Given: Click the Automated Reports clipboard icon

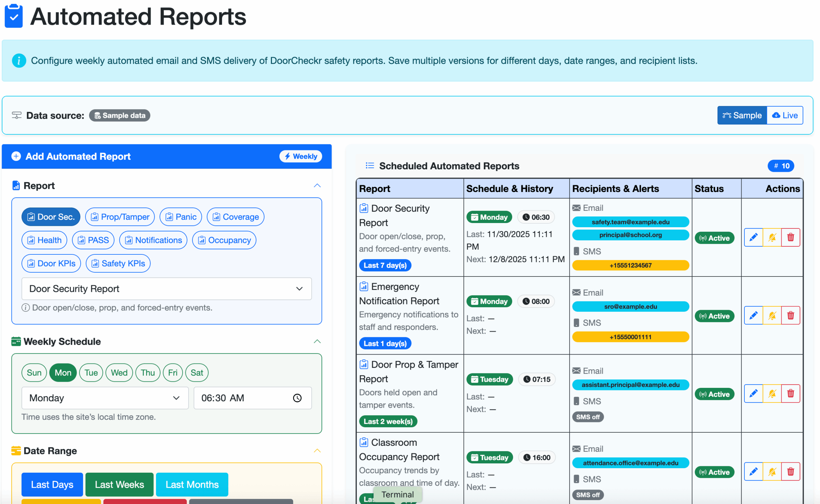Looking at the screenshot, I should pyautogui.click(x=14, y=16).
